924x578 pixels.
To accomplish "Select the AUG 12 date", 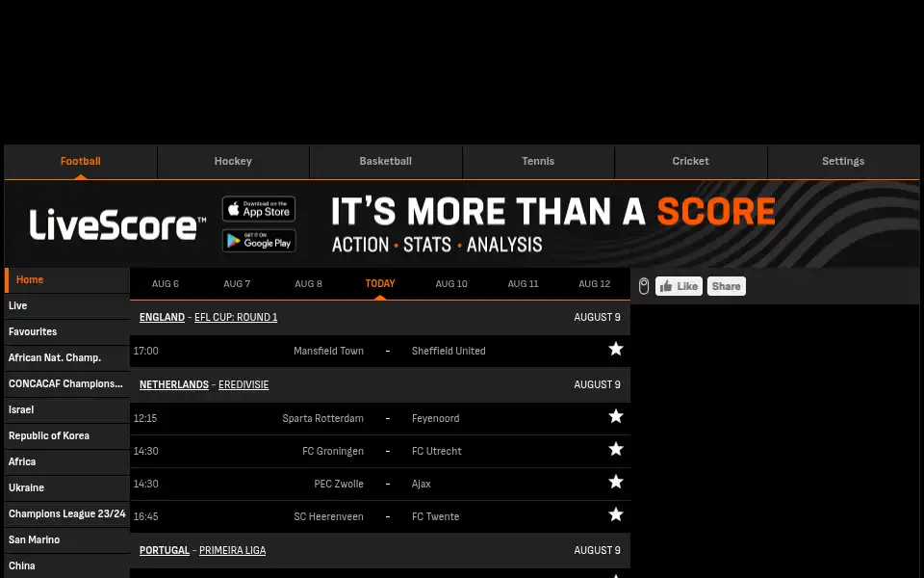I will (x=595, y=283).
